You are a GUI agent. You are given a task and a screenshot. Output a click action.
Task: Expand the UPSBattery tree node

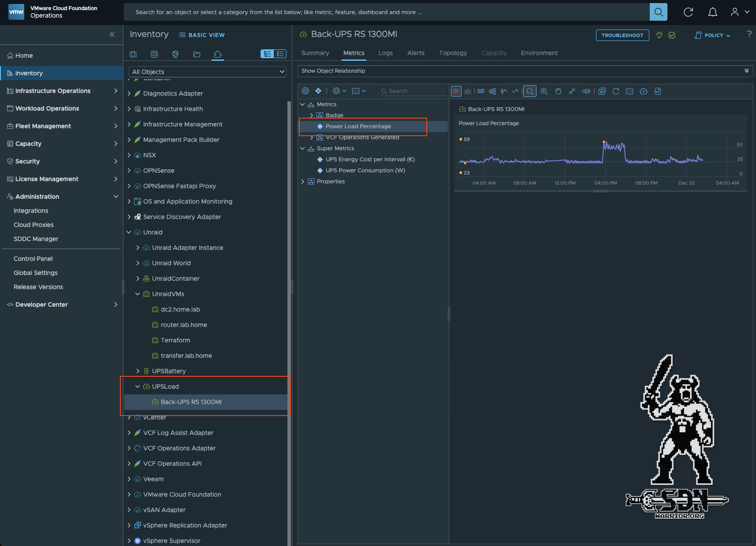138,371
